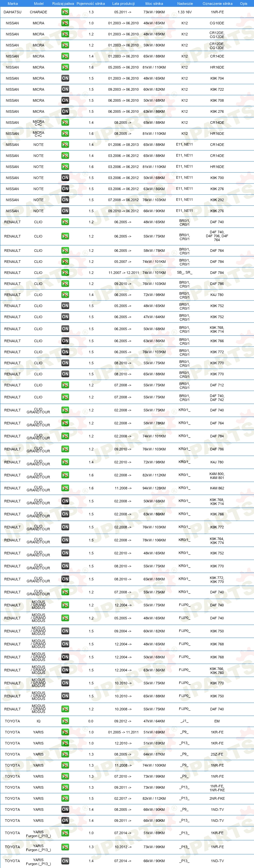Click the ON icon in the Modus 09.2004 row
The image size is (254, 868).
tap(65, 631)
